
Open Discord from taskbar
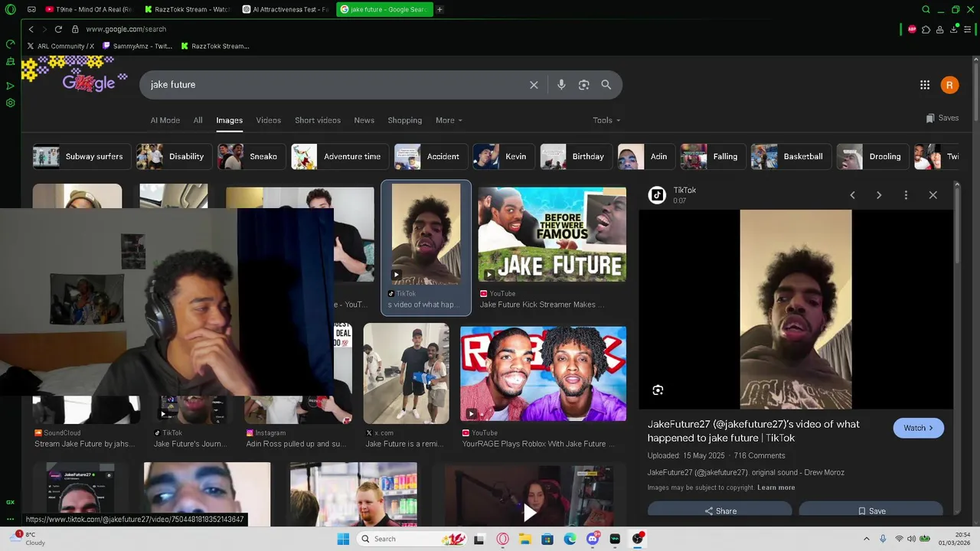(x=593, y=539)
